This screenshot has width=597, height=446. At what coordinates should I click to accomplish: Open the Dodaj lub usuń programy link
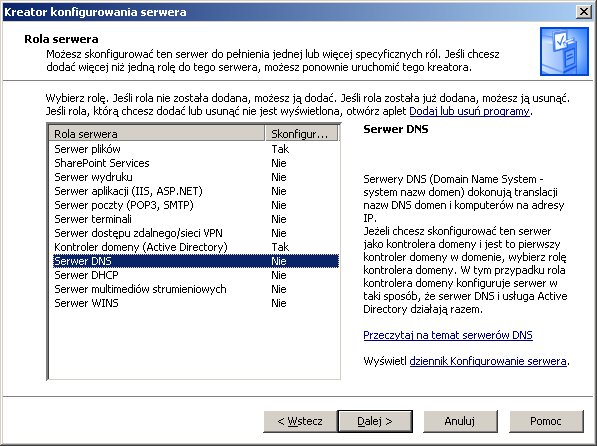(469, 111)
